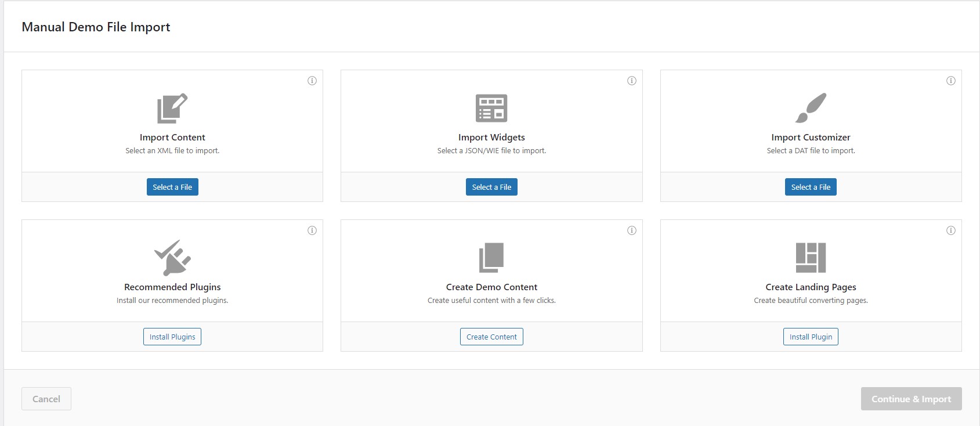Click 'Create beautiful converting pages.' text
Screen dimensions: 980x426
click(811, 301)
